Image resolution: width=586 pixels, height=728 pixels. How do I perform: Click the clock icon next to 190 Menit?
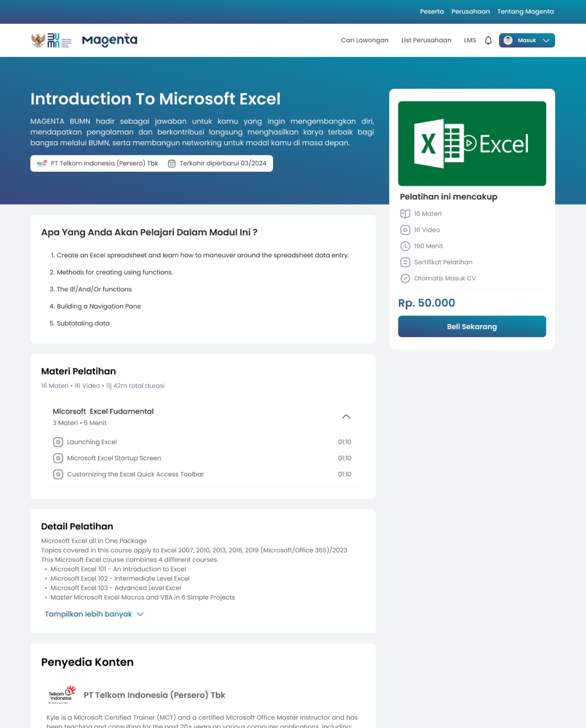[x=405, y=246]
